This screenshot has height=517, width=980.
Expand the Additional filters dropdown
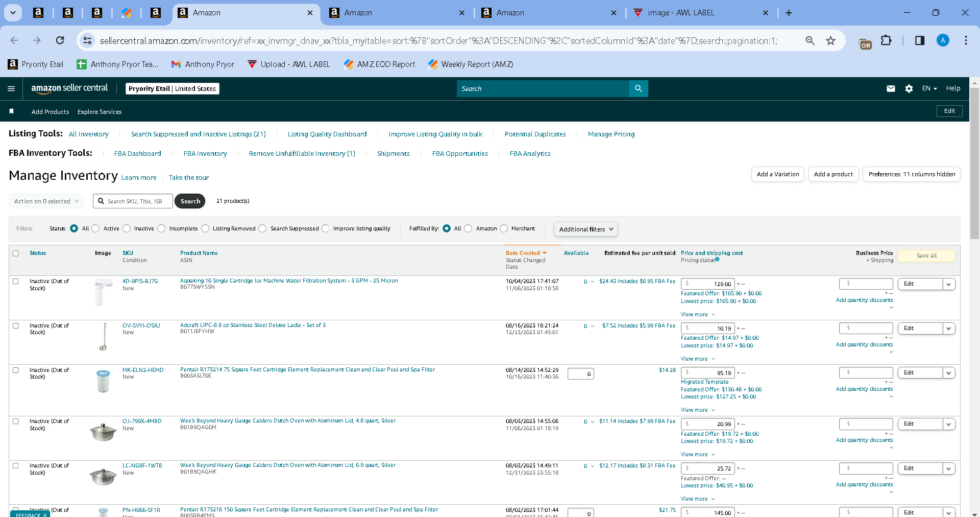pyautogui.click(x=585, y=229)
